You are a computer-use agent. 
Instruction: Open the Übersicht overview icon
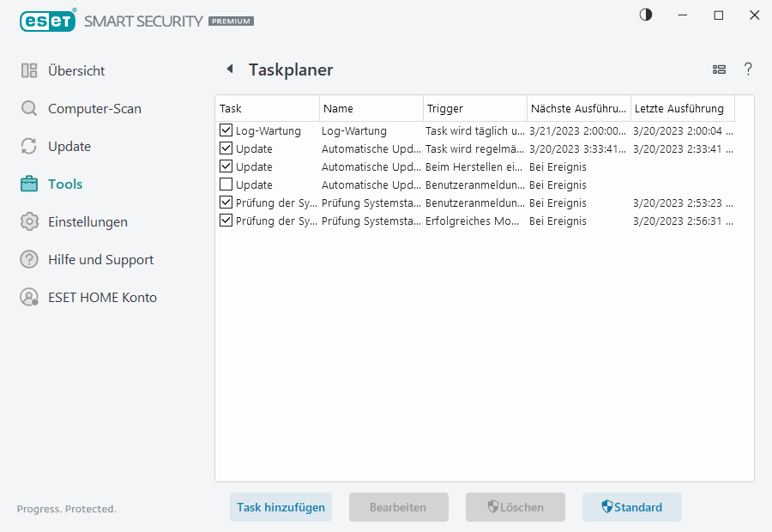pos(29,70)
